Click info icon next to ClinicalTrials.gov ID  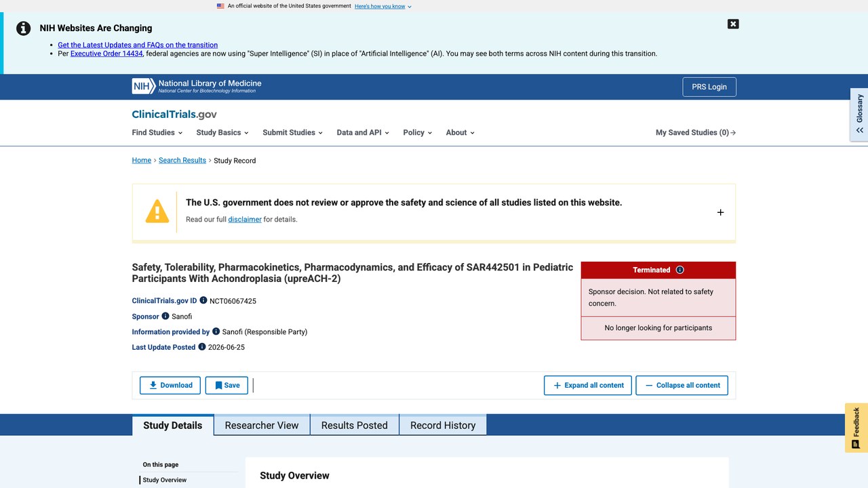203,300
